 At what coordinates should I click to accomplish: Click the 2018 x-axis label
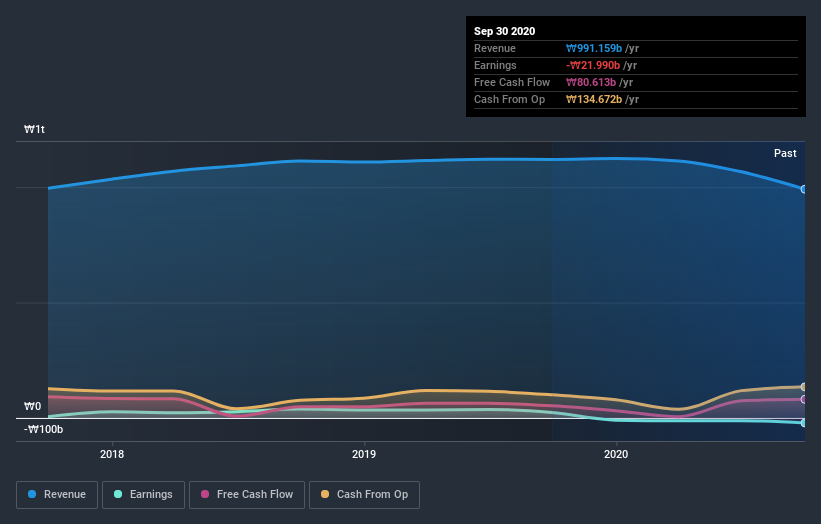(x=112, y=454)
